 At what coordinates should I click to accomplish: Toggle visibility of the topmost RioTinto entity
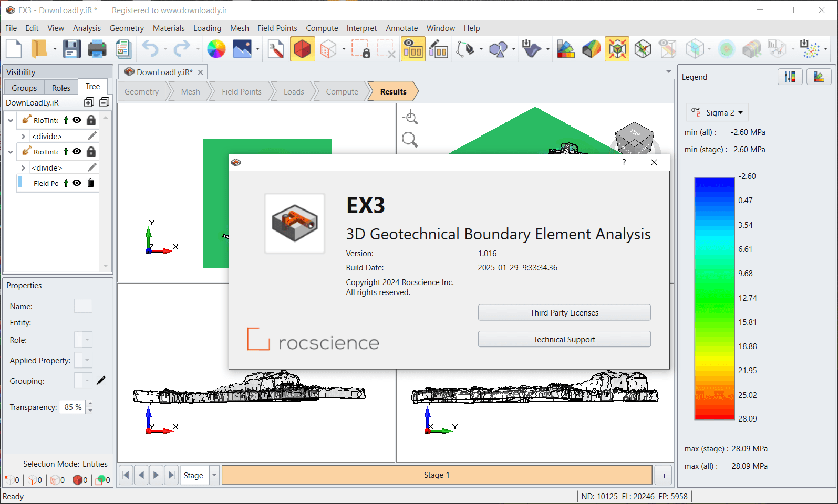coord(77,120)
